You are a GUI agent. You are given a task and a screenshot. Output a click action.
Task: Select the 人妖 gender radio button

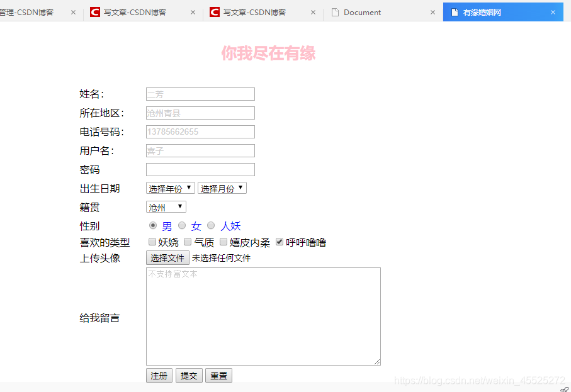(x=211, y=225)
